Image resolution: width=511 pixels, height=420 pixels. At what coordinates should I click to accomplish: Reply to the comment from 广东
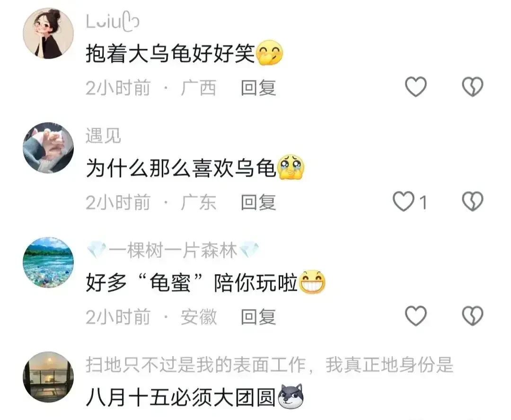click(x=258, y=203)
